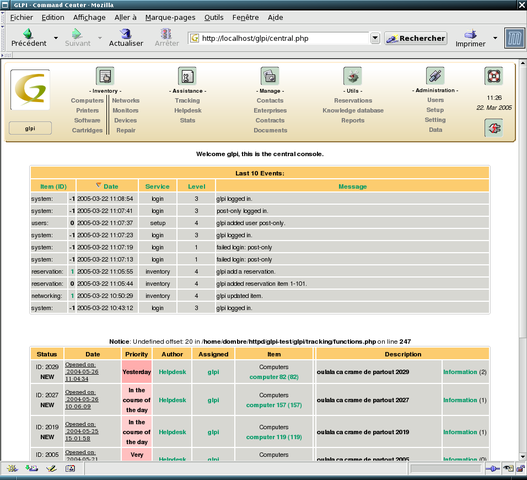Open the Computers inventory link
Viewport: 527px width, 480px height.
click(x=87, y=101)
